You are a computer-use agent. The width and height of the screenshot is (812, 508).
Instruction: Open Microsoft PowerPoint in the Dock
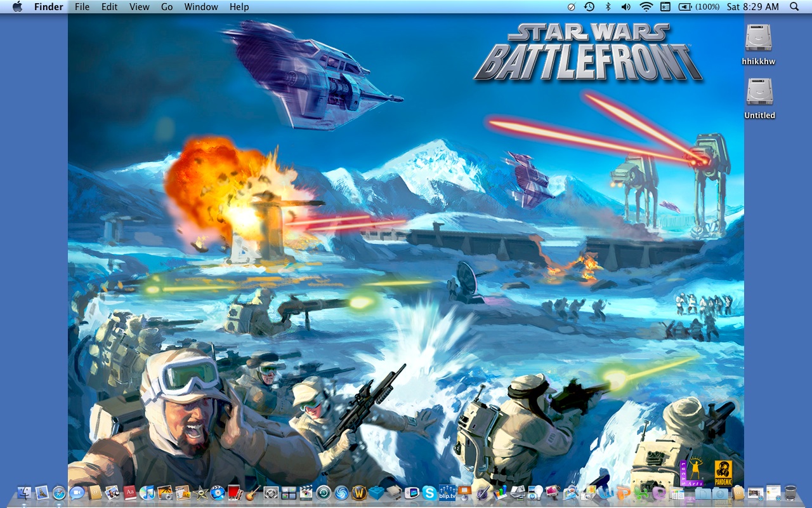pyautogui.click(x=624, y=493)
